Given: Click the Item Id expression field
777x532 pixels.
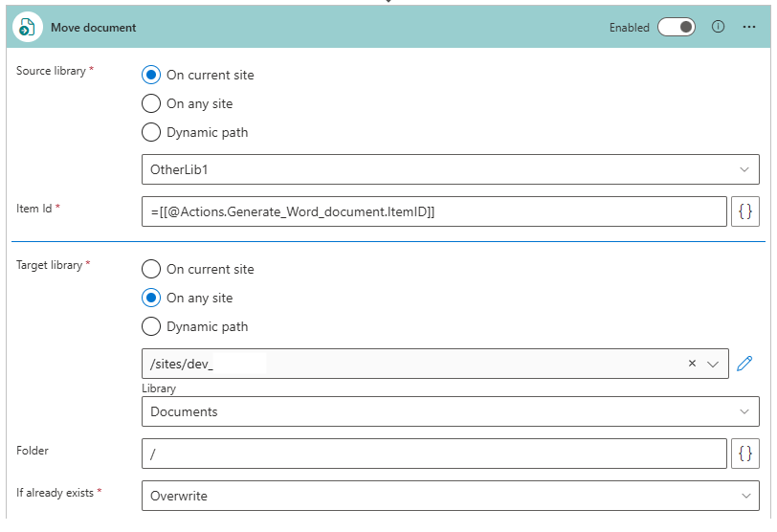Looking at the screenshot, I should (x=433, y=211).
